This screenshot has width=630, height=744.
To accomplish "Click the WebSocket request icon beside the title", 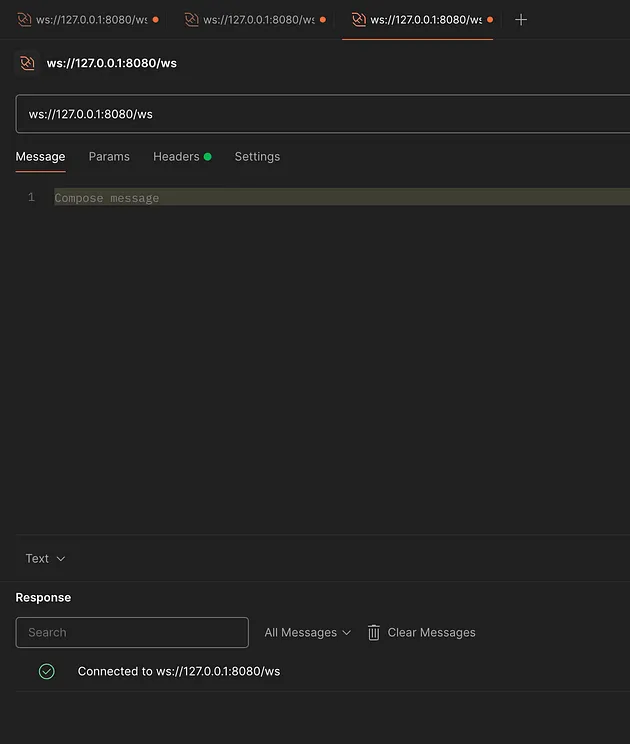I will point(27,63).
